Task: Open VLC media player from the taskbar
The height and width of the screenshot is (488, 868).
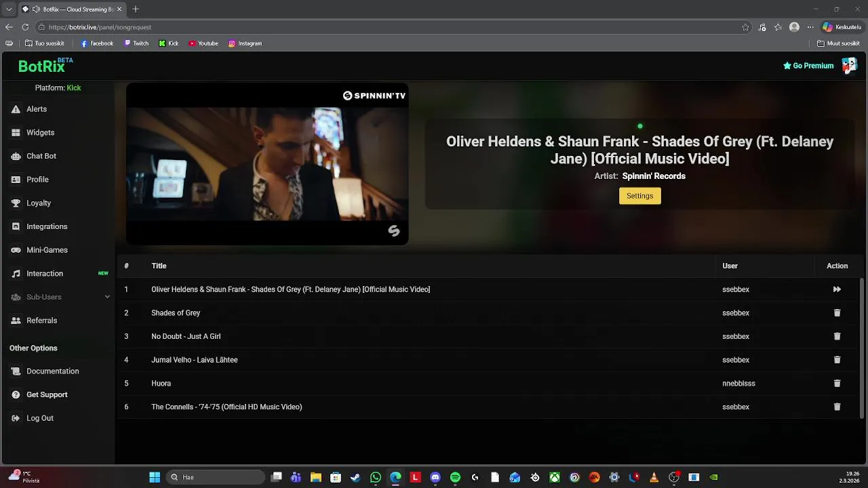Action: (654, 477)
